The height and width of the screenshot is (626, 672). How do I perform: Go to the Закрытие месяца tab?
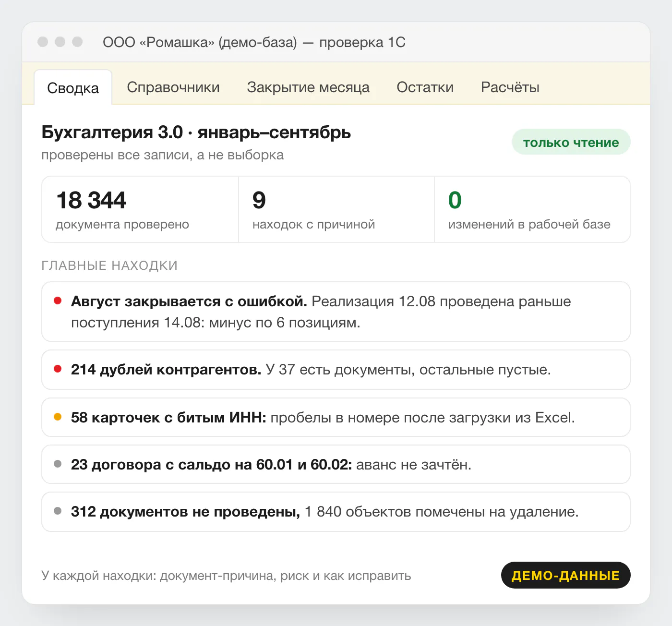pos(308,87)
